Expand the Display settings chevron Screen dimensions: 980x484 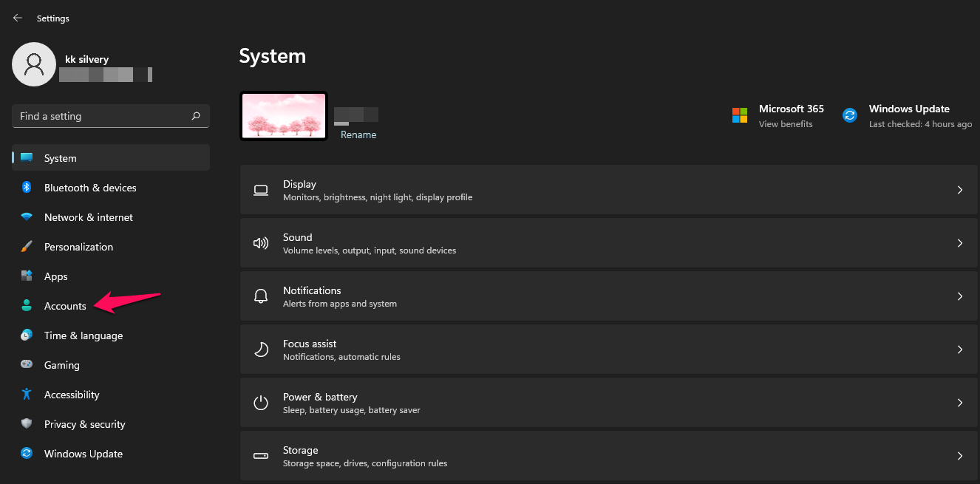(960, 190)
